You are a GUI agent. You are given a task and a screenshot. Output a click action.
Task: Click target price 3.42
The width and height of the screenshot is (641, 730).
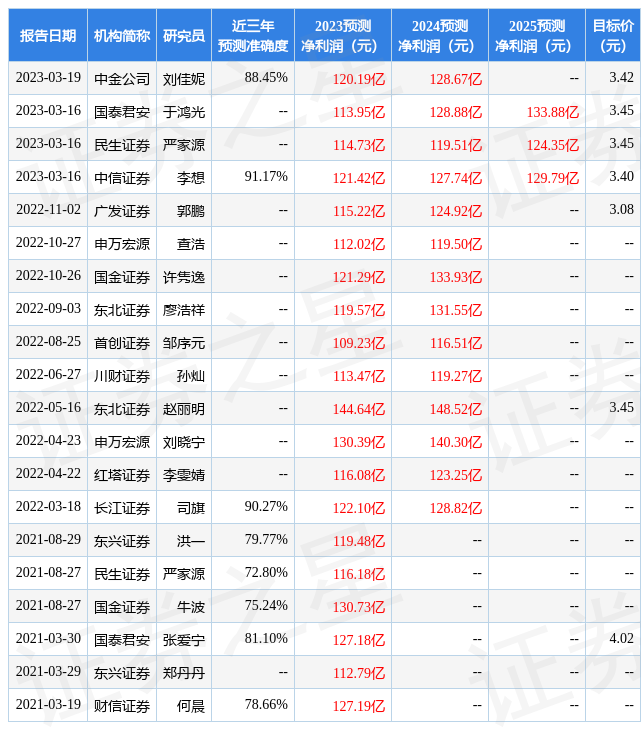tap(621, 78)
